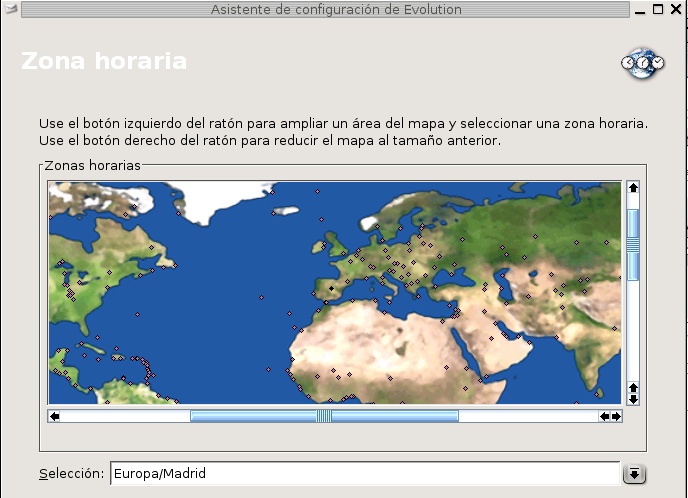The image size is (688, 498).
Task: Click the vertical scrollbar thumb beside the map
Action: point(632,244)
